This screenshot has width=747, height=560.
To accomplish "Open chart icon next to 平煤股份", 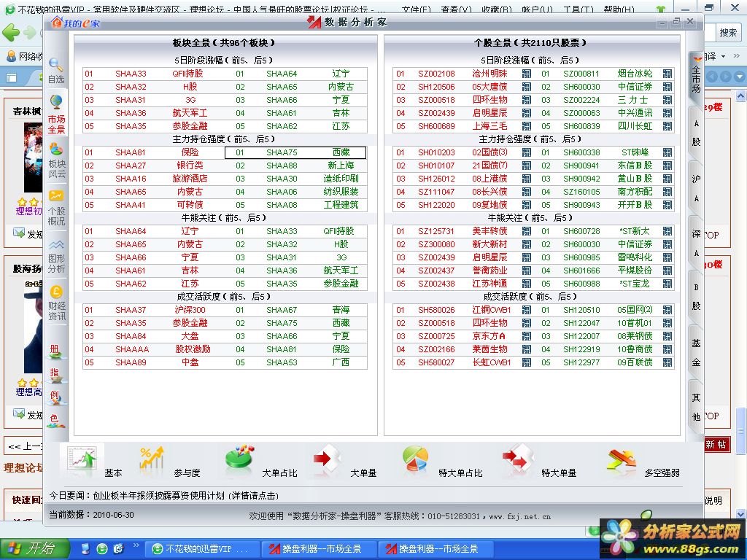I will (x=667, y=271).
